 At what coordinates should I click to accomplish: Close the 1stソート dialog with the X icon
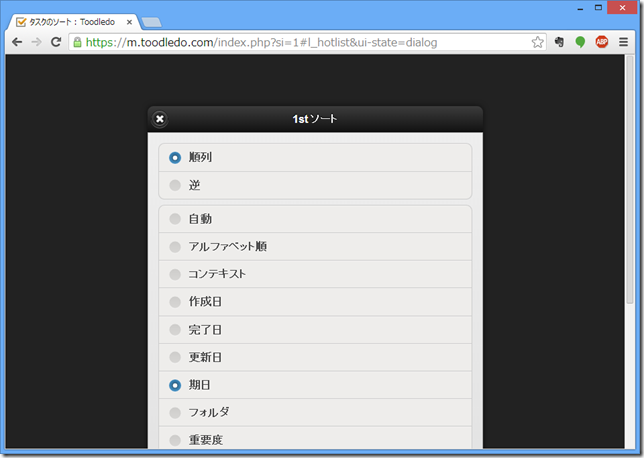[x=160, y=119]
